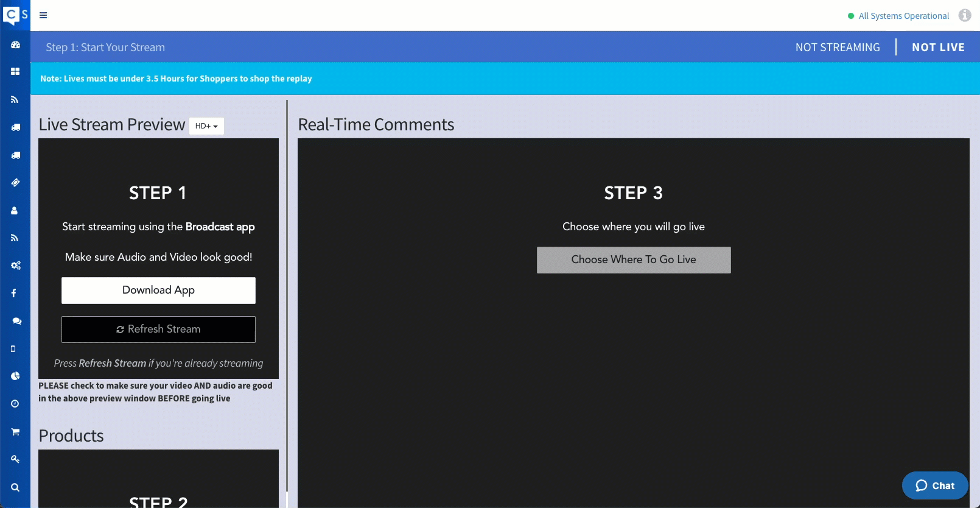Click the mobile phone icon in sidebar
The width and height of the screenshot is (980, 508).
click(x=13, y=349)
